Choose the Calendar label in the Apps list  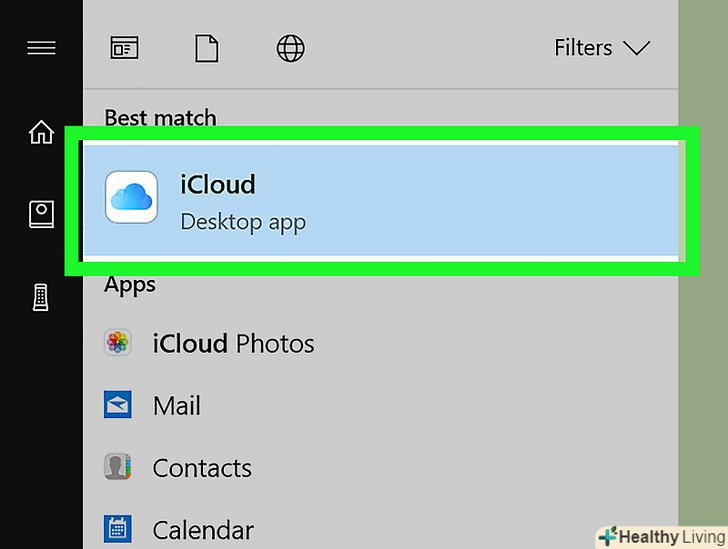pyautogui.click(x=203, y=529)
